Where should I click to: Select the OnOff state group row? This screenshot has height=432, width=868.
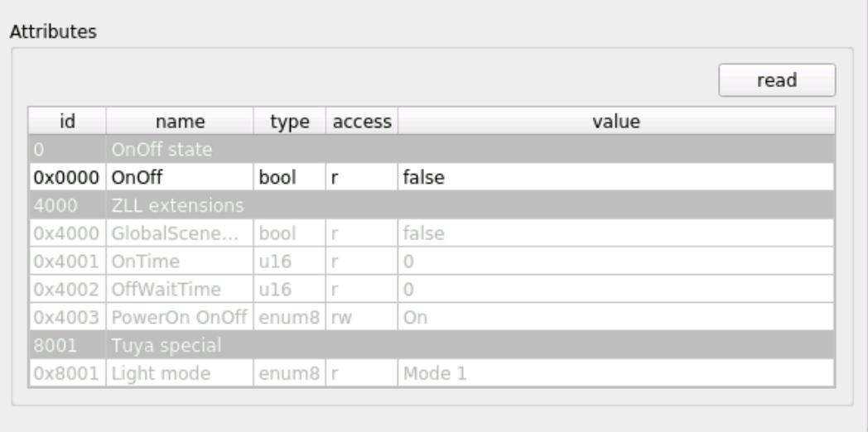(x=432, y=149)
